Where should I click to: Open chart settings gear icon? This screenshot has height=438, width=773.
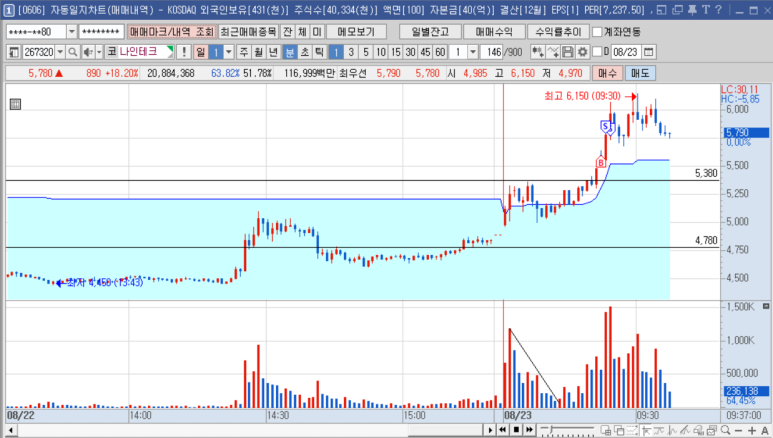click(582, 52)
